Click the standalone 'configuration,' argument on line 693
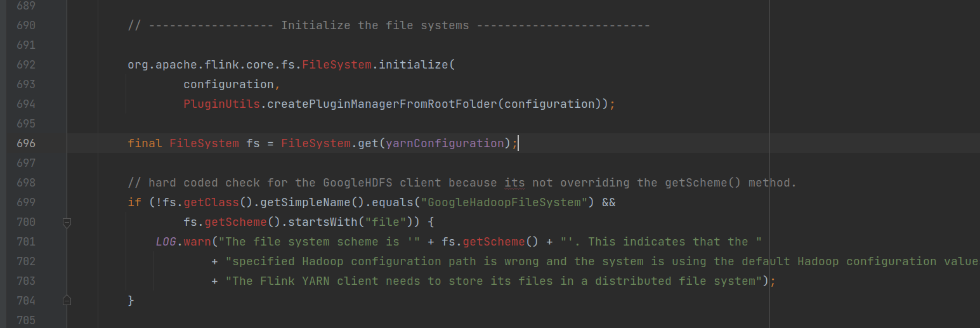This screenshot has width=980, height=328. (x=232, y=84)
